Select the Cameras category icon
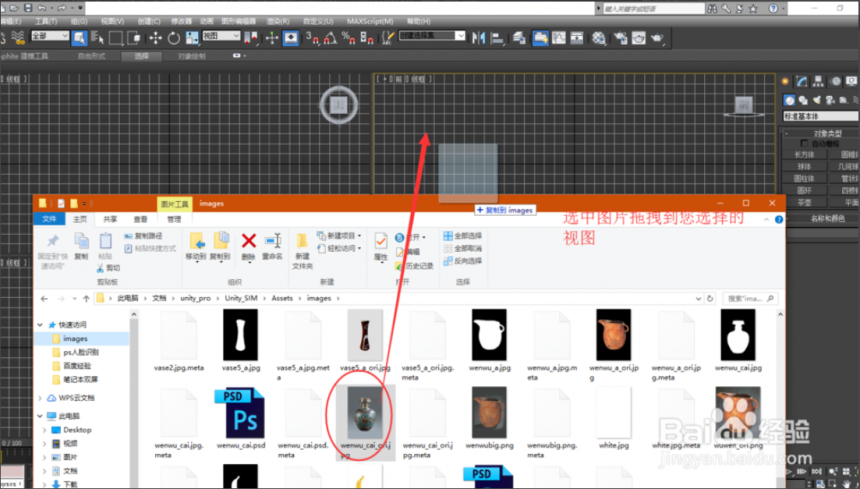The width and height of the screenshot is (860, 489). 830,100
